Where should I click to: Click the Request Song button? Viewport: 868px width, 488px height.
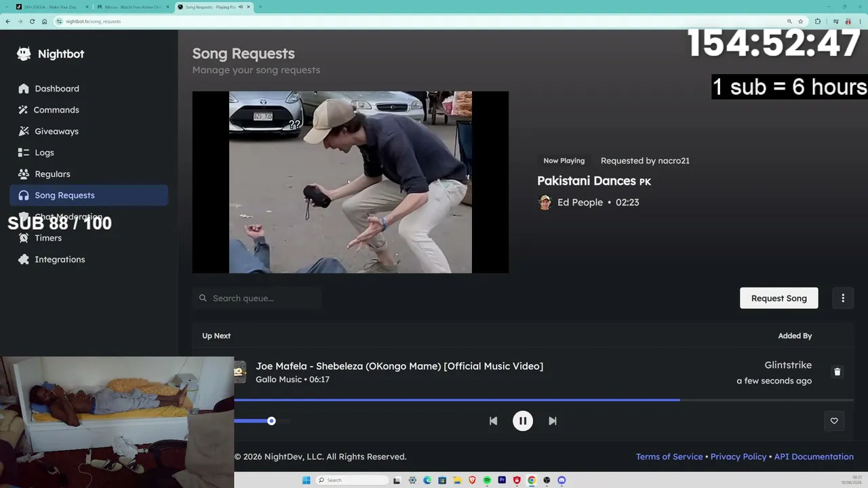(x=778, y=298)
